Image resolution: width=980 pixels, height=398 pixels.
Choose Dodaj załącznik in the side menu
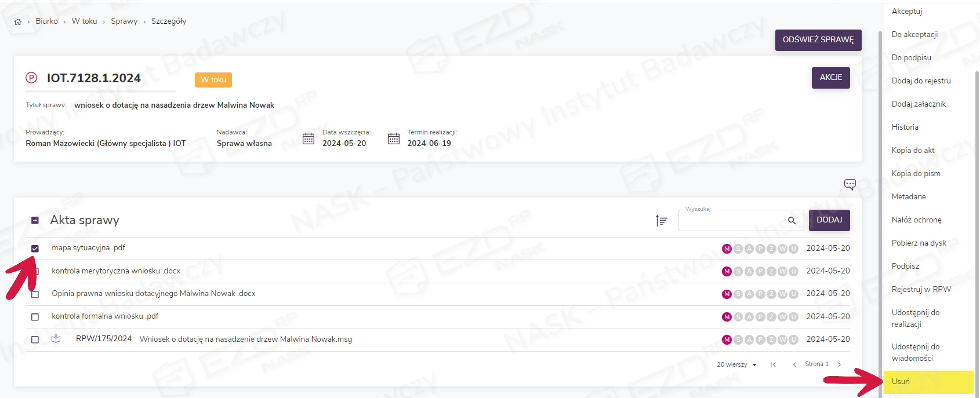[x=919, y=104]
